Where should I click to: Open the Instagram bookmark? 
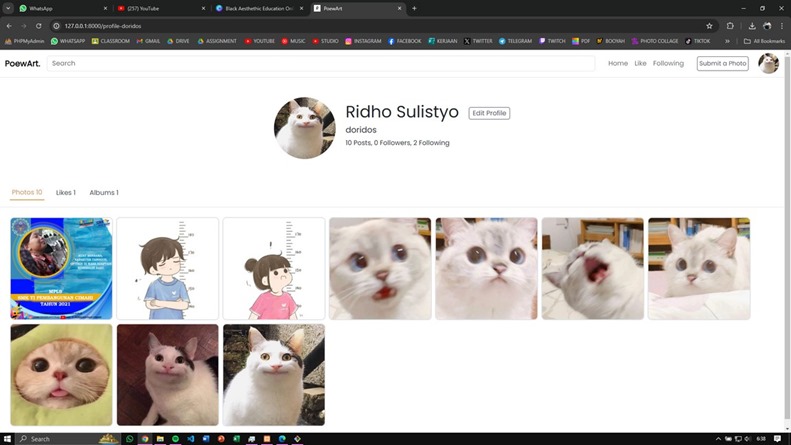click(x=362, y=41)
